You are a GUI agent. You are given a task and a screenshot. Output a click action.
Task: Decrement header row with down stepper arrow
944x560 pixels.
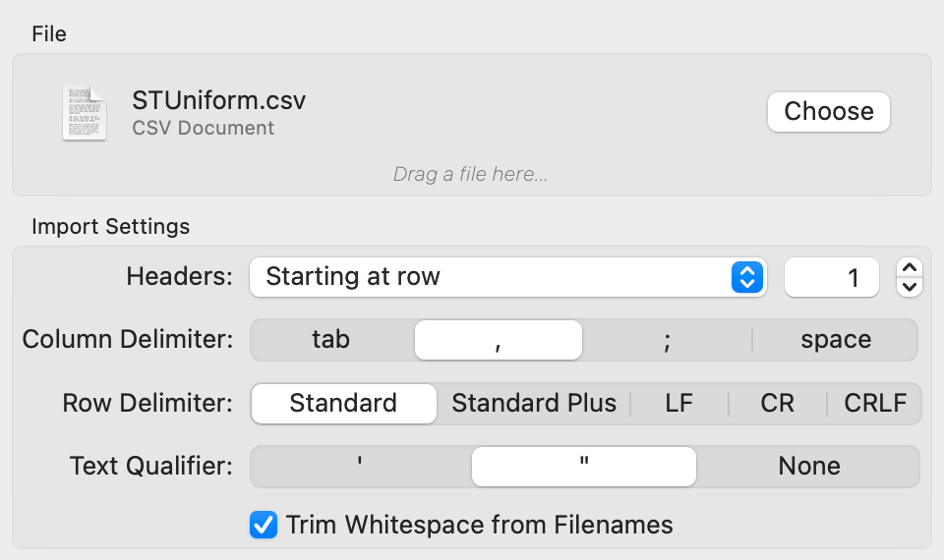tap(910, 287)
